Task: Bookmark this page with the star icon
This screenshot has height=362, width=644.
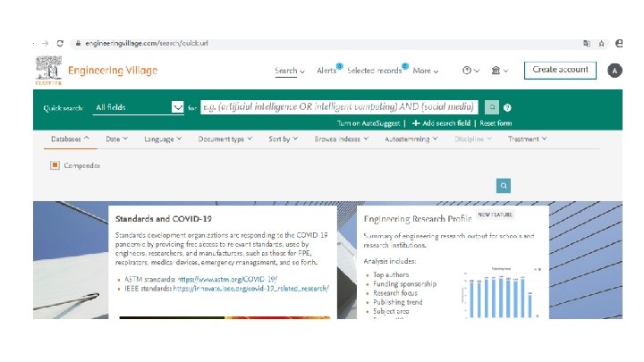Action: click(601, 43)
